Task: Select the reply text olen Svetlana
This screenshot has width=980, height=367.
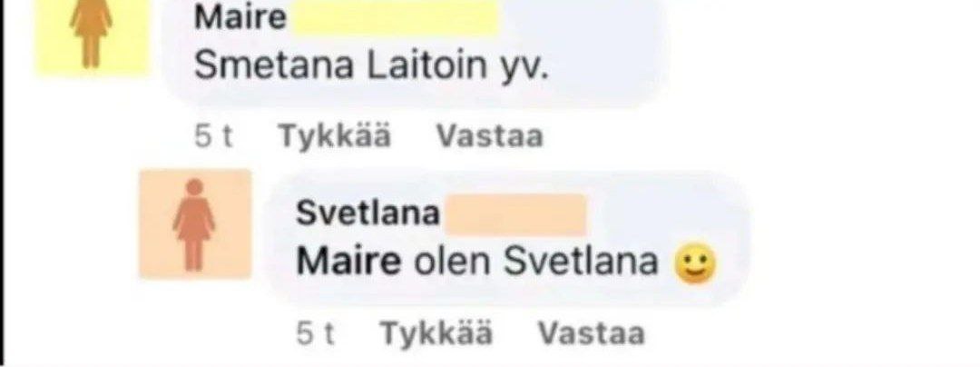Action: [x=537, y=263]
